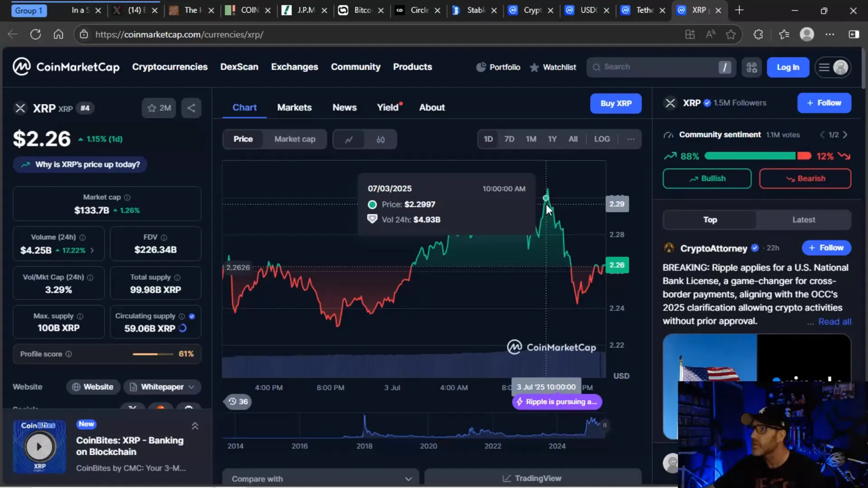Go to previous community sentiment page

coord(822,135)
